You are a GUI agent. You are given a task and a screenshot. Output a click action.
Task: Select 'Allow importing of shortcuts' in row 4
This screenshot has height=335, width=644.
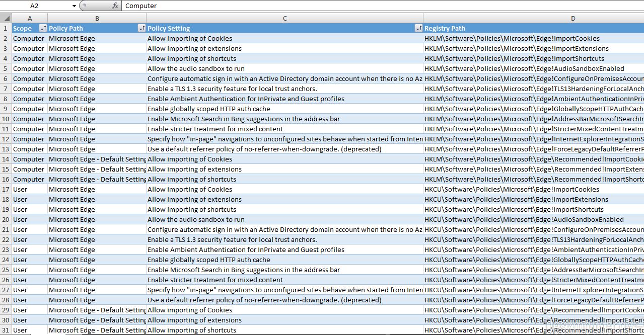[285, 58]
